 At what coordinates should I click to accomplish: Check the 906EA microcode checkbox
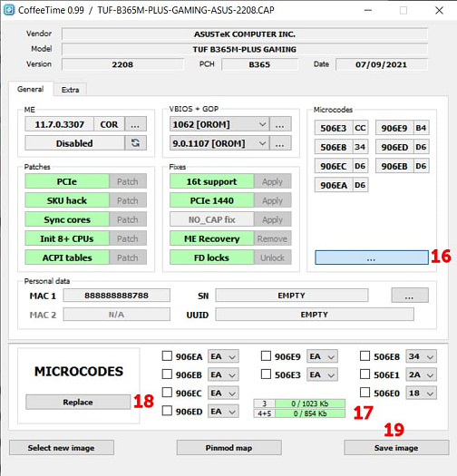click(167, 355)
